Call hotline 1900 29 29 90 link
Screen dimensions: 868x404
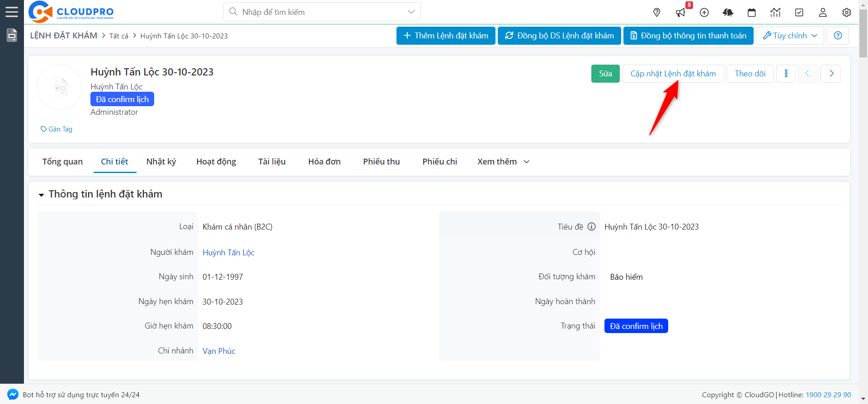pyautogui.click(x=828, y=395)
